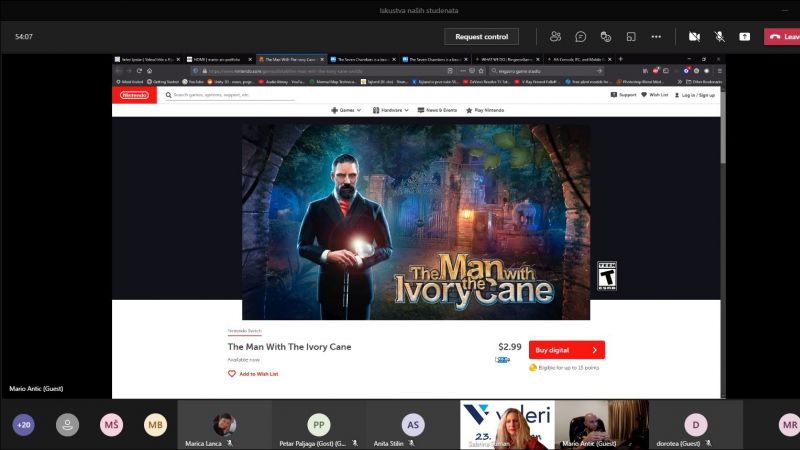Click the Nintendo search games field
Screen dimensions: 800x450
(x=230, y=95)
